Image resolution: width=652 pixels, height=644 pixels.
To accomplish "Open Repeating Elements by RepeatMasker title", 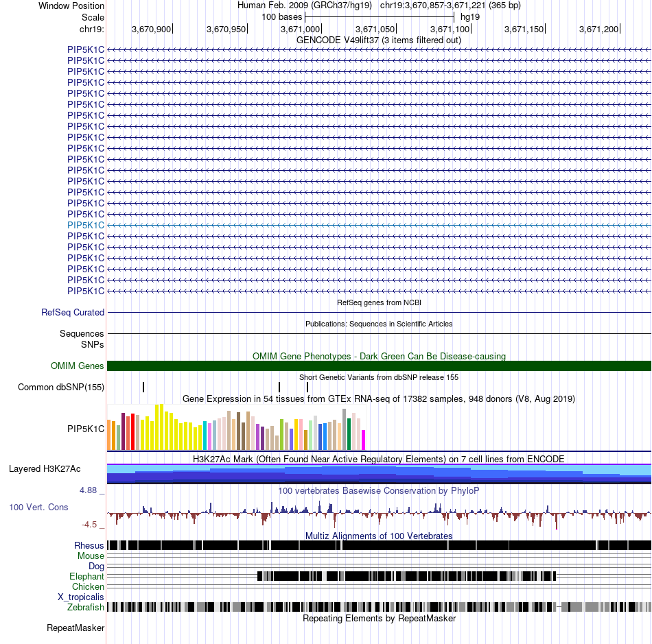I will tap(379, 618).
